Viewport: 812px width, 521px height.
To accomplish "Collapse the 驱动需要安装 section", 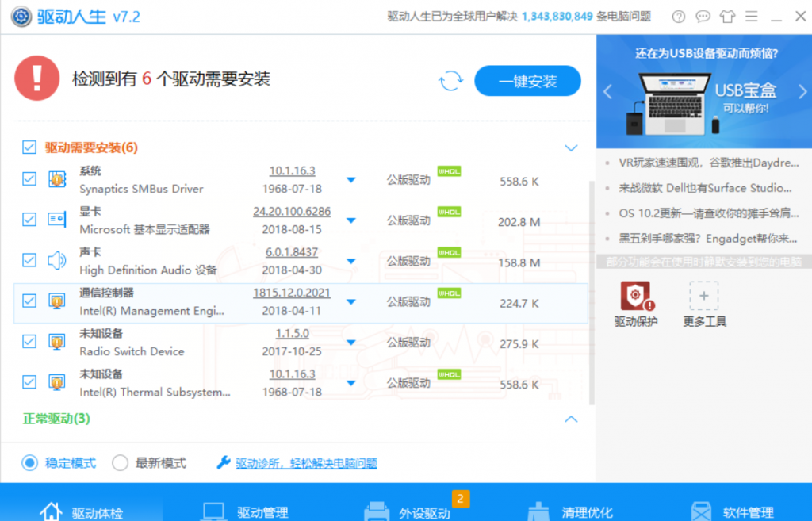I will click(570, 147).
